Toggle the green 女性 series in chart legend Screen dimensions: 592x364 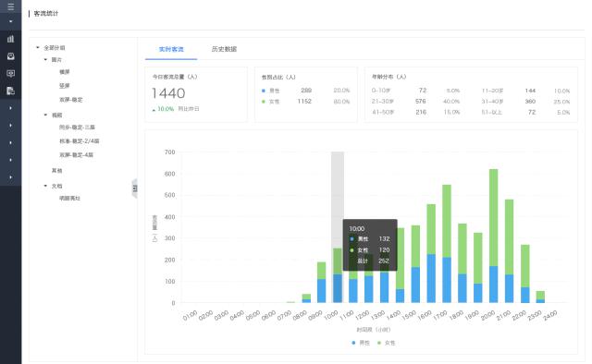coord(387,343)
